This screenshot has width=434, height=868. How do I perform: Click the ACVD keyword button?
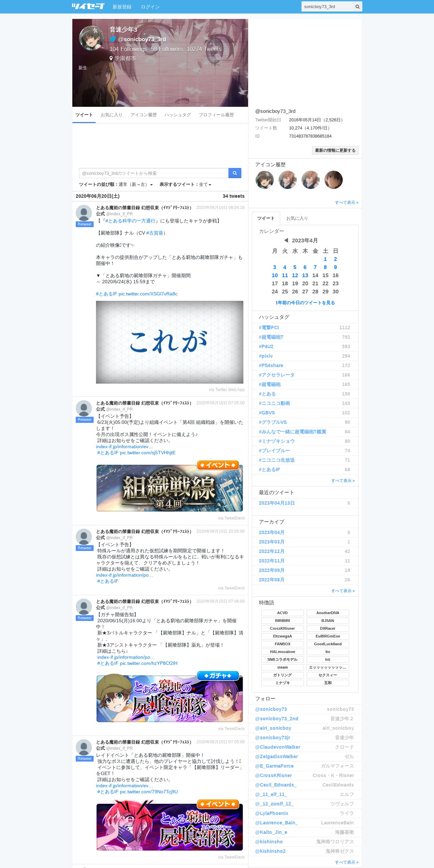coord(283,613)
